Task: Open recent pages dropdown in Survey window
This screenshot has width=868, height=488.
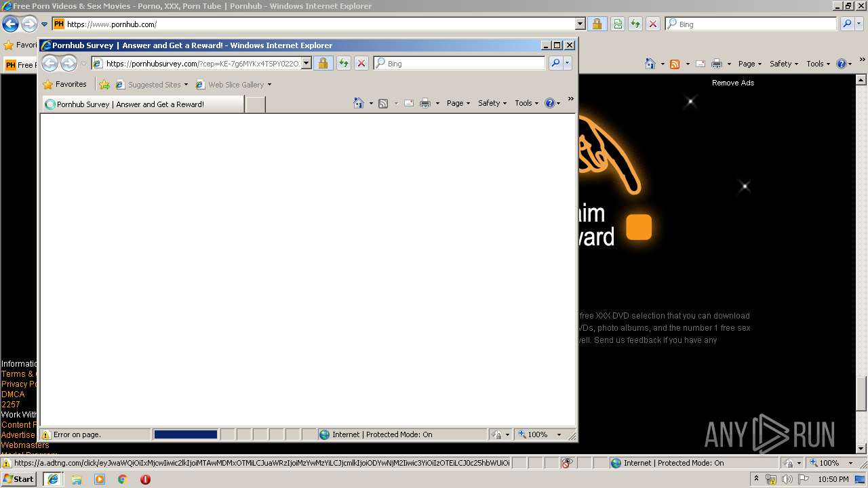Action: (84, 64)
